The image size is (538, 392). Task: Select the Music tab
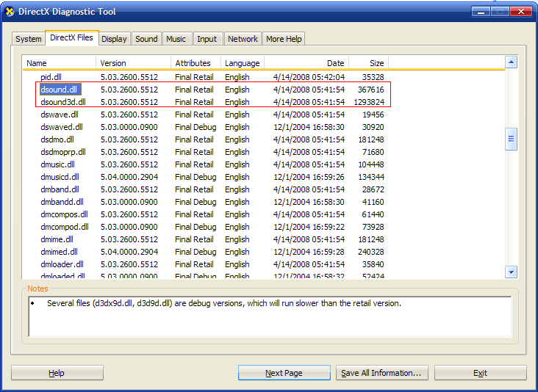pyautogui.click(x=176, y=39)
